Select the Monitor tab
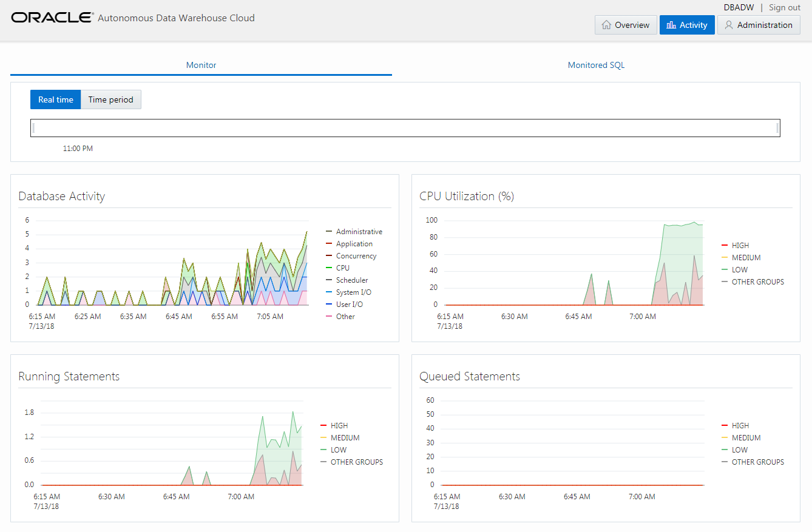812x532 pixels. (x=201, y=65)
